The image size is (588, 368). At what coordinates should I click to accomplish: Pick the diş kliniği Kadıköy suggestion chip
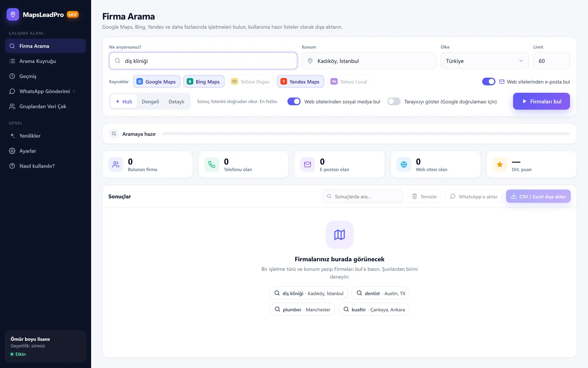tap(309, 293)
